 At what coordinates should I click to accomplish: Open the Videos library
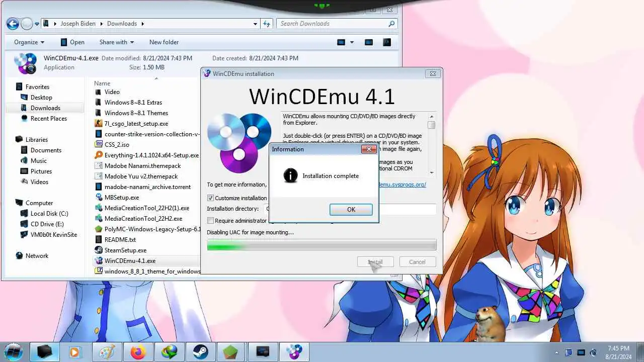click(x=39, y=182)
